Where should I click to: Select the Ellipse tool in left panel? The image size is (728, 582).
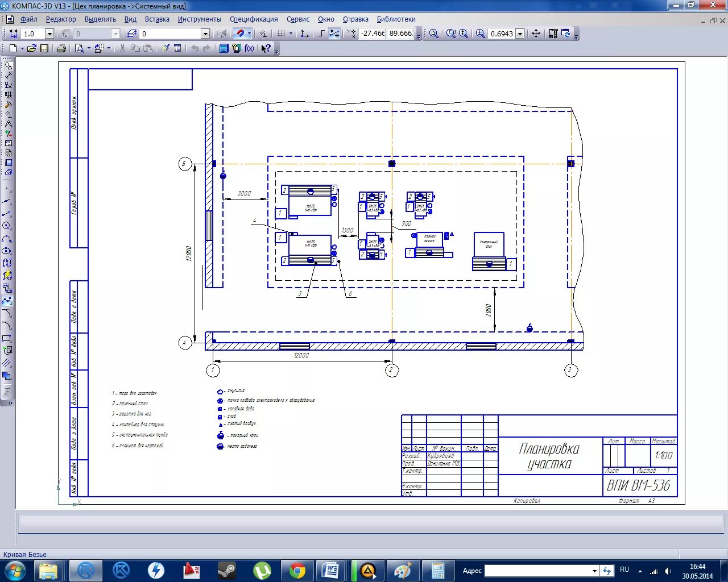(x=7, y=251)
